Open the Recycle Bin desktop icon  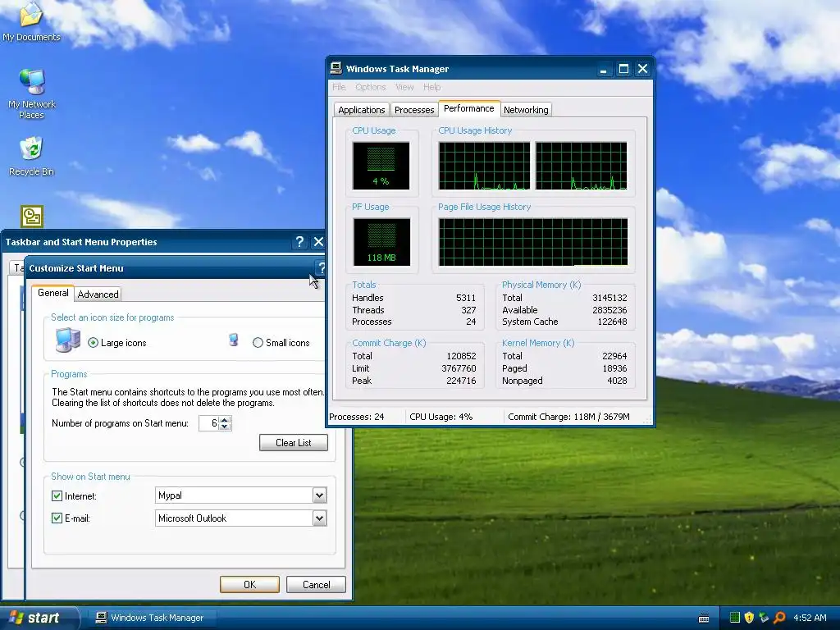pyautogui.click(x=32, y=156)
